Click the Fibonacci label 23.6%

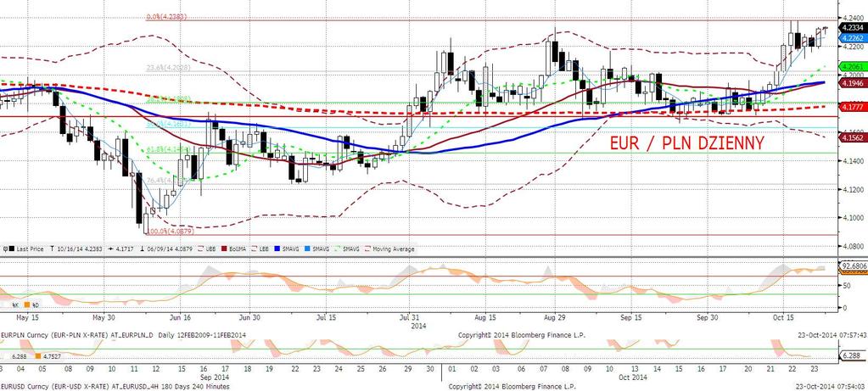(167, 68)
